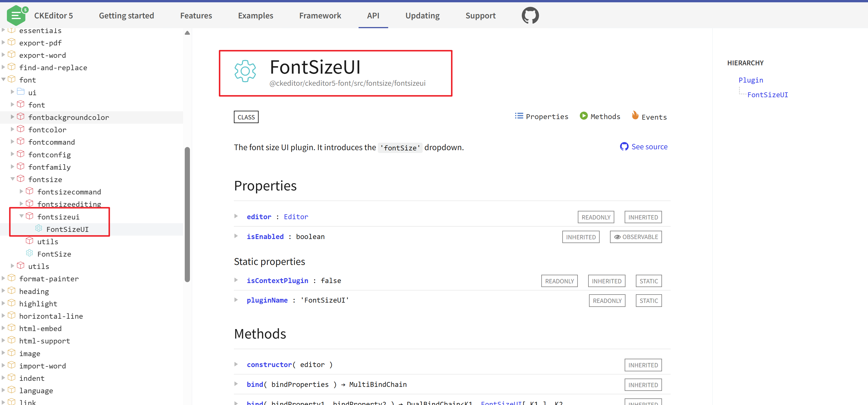
Task: Expand the fontfamily module in tree
Action: (x=12, y=167)
